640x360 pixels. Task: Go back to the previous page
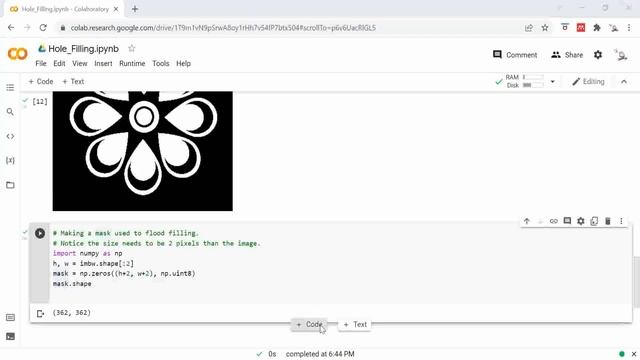coord(11,28)
